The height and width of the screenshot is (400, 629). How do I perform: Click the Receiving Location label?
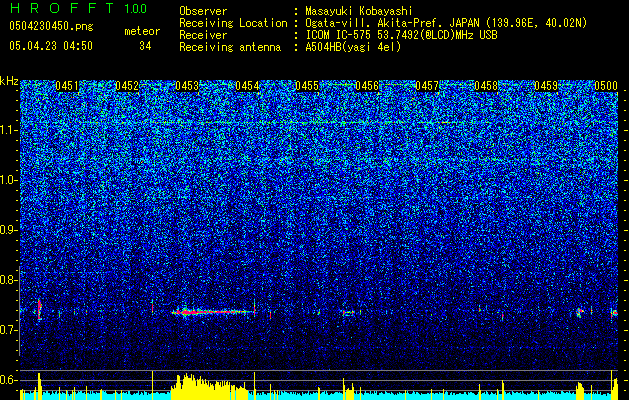[233, 23]
